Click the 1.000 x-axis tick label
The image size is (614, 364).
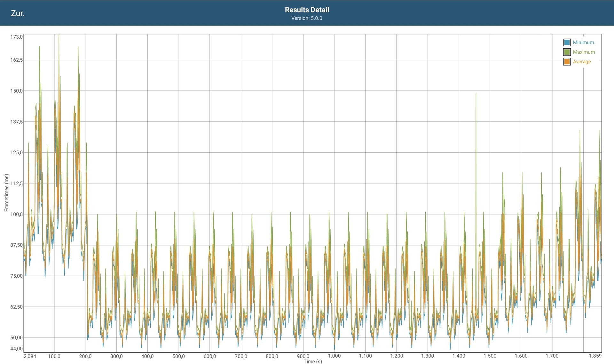click(334, 356)
